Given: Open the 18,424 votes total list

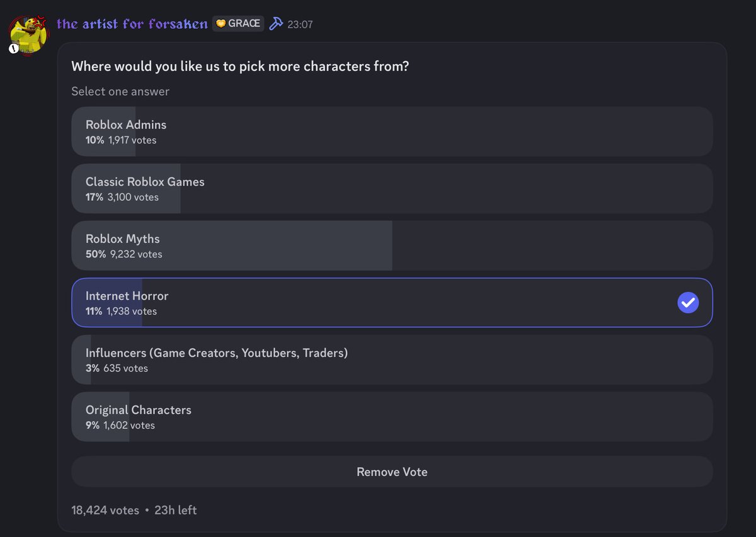Looking at the screenshot, I should point(105,510).
